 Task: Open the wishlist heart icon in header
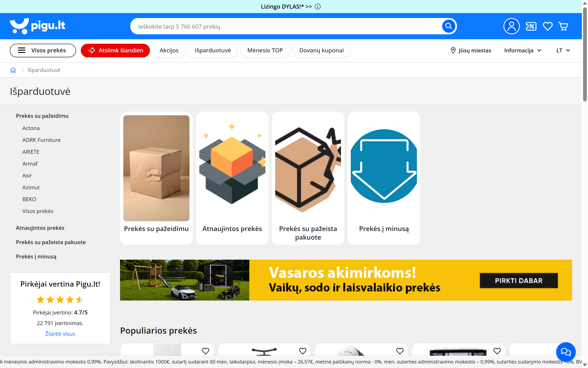pyautogui.click(x=547, y=26)
